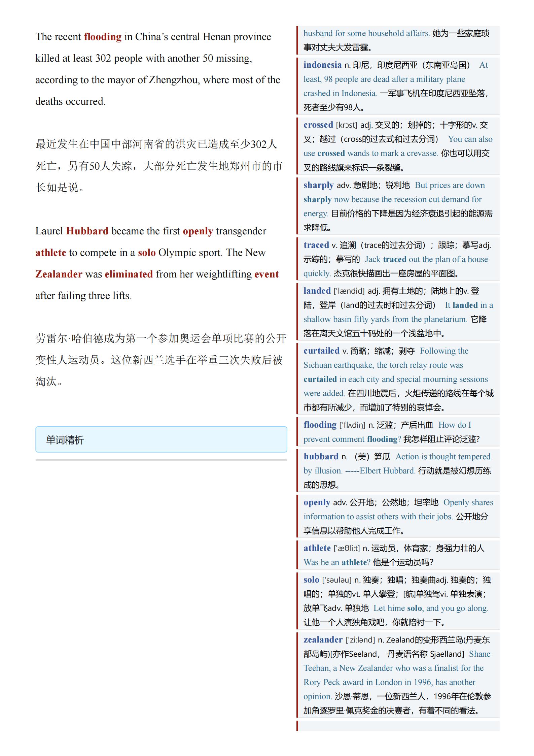Viewport: 534px width, 756px height.
Task: Click the red word 'openly' in the article
Action: point(198,231)
